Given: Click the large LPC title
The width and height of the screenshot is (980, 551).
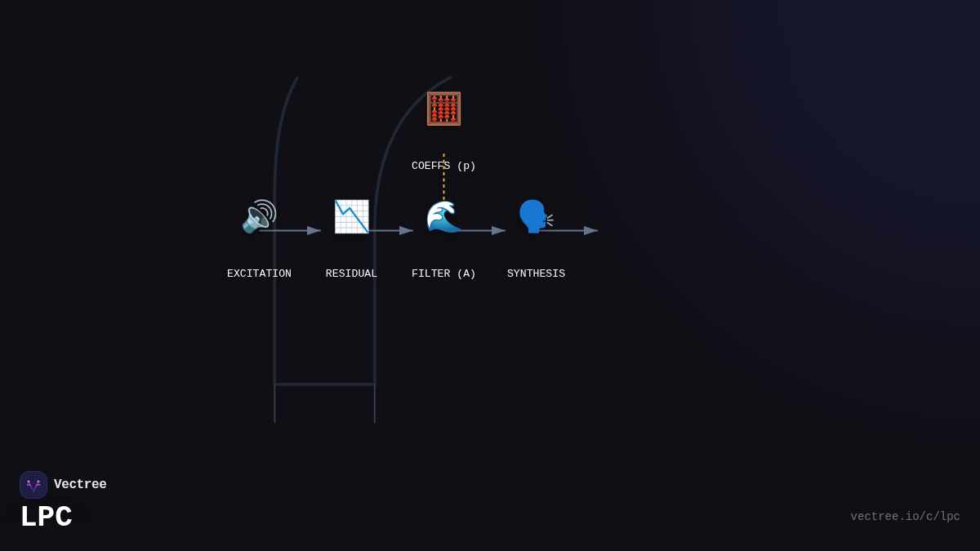Looking at the screenshot, I should click(47, 518).
